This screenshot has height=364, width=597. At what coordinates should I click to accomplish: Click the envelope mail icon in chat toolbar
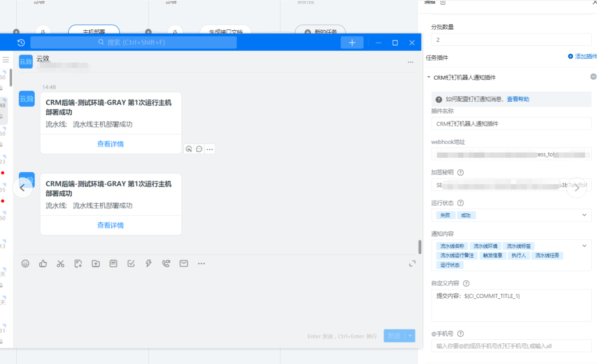184,264
